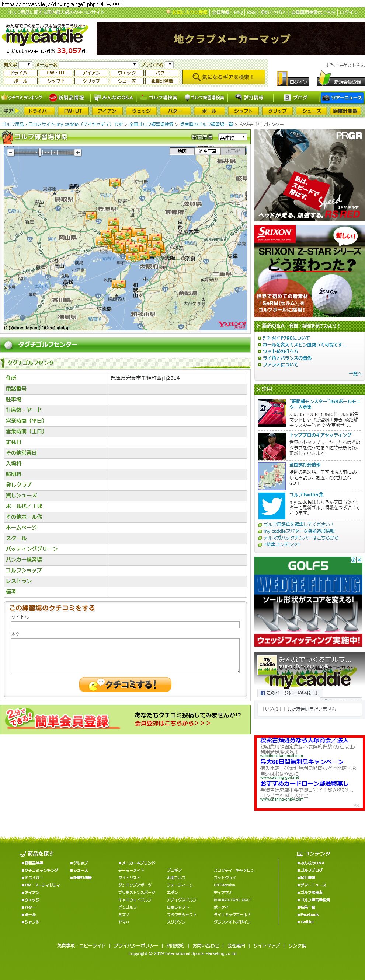Click シャフト button in search form

56,81
